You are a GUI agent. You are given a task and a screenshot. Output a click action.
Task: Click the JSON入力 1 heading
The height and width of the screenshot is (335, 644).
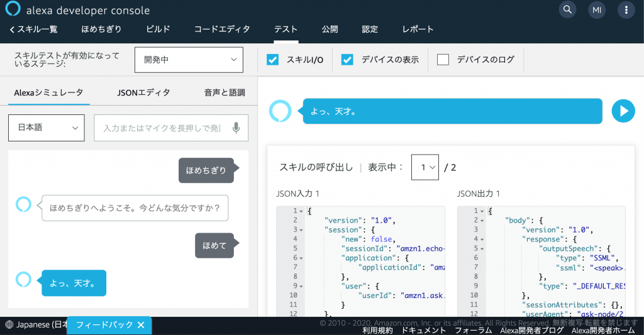[297, 194]
